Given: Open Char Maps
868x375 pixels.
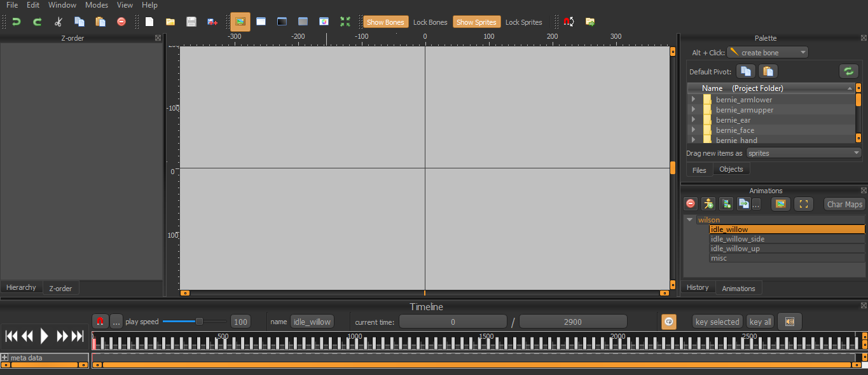Looking at the screenshot, I should 844,204.
